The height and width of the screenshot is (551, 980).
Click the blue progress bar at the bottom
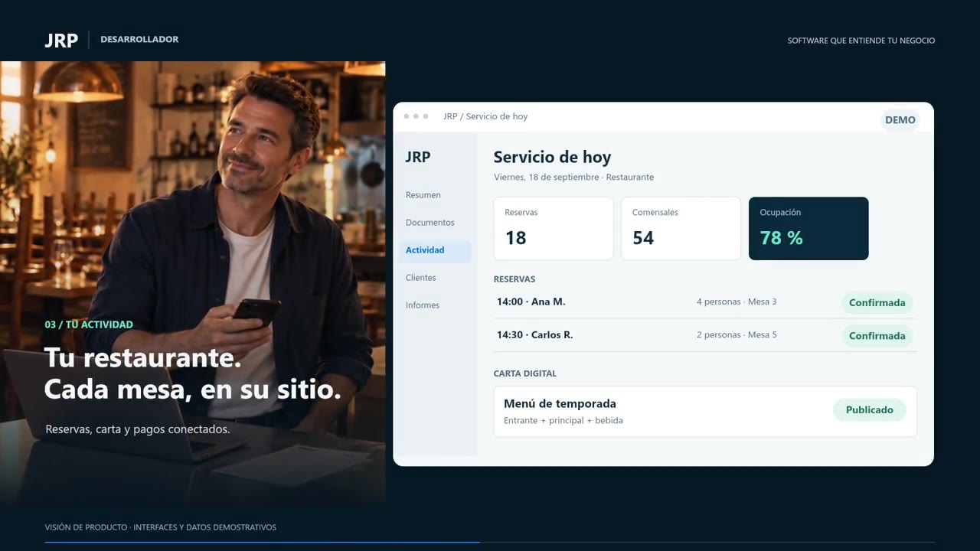click(x=262, y=543)
